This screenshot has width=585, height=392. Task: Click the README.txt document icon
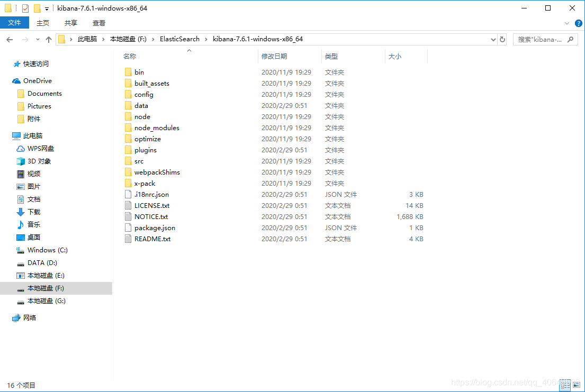click(x=128, y=239)
